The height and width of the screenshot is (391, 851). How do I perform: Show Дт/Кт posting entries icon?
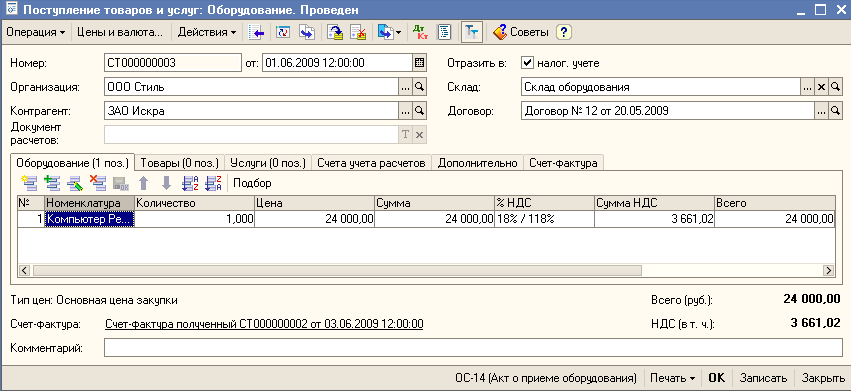[420, 32]
